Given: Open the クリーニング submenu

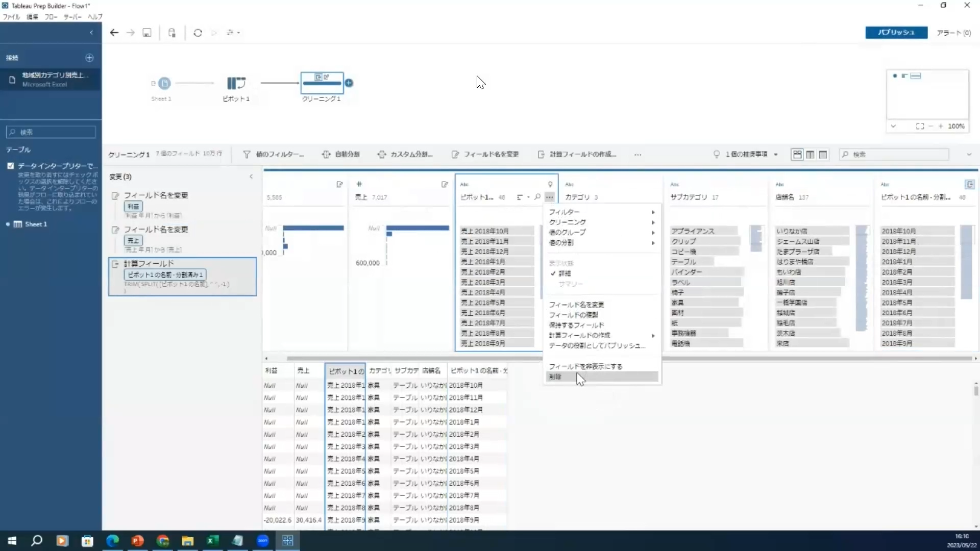Looking at the screenshot, I should 602,222.
